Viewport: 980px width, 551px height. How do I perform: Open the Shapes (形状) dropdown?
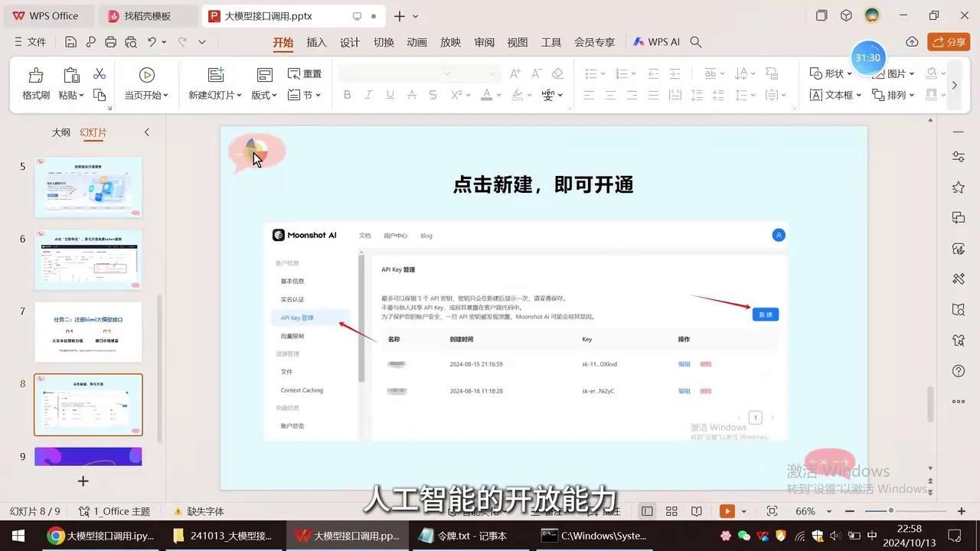(x=831, y=73)
